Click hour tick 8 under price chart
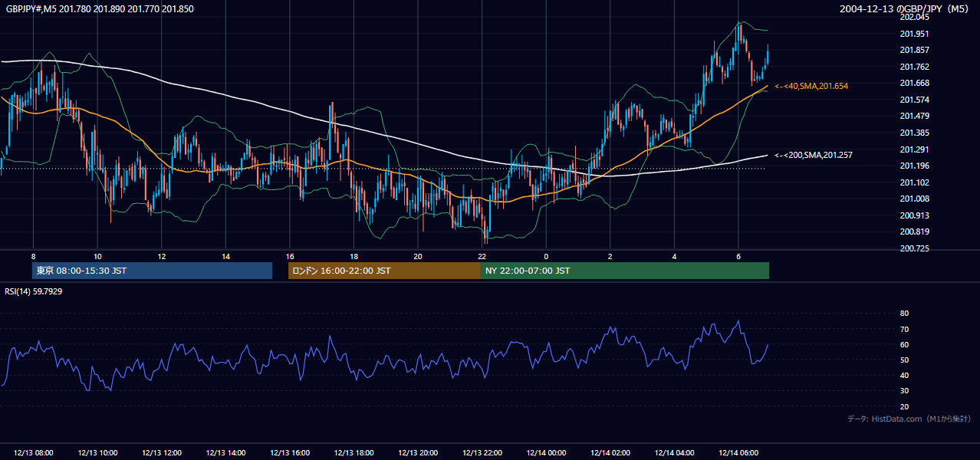Screen dimensions: 980x460 [x=33, y=256]
